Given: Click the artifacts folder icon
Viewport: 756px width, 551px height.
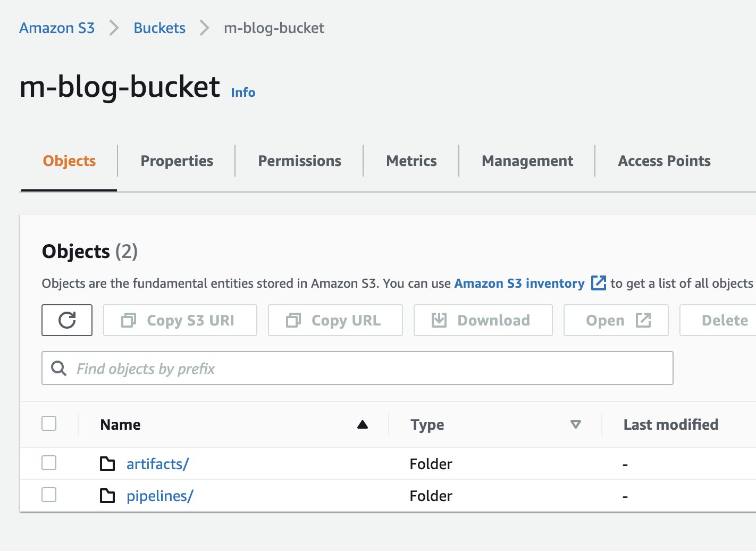Looking at the screenshot, I should click(107, 464).
